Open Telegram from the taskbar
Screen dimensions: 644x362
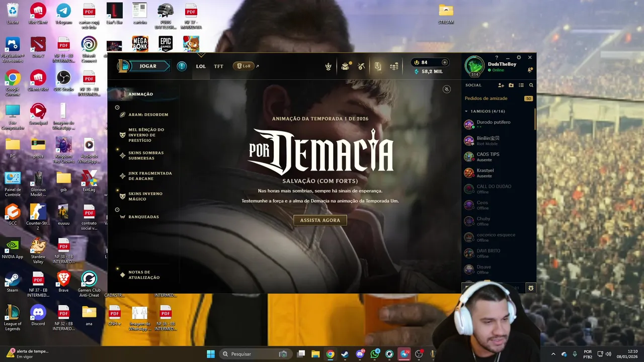(x=405, y=354)
